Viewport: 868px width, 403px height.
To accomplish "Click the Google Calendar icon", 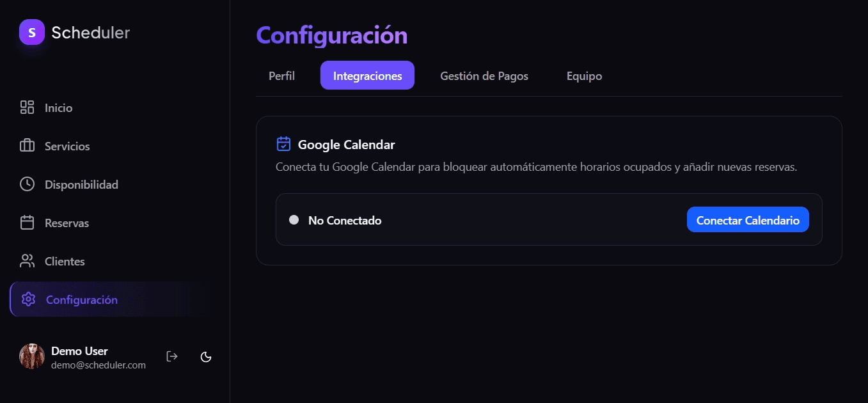I will coord(283,144).
